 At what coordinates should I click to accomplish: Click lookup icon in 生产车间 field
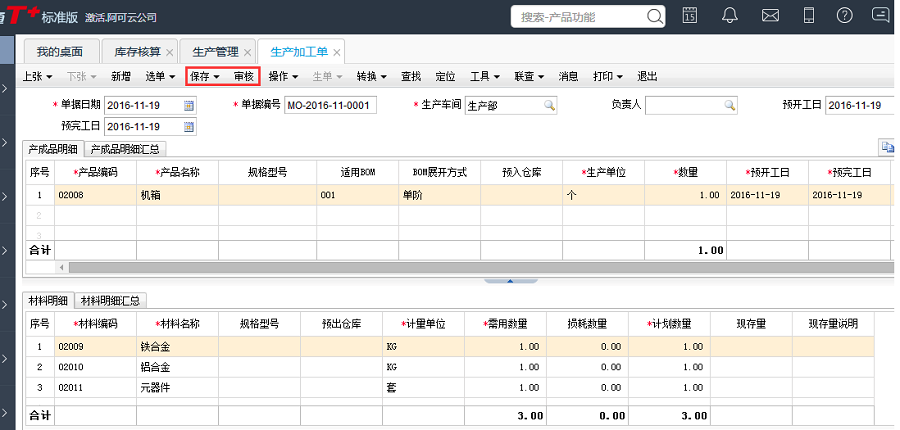point(549,105)
